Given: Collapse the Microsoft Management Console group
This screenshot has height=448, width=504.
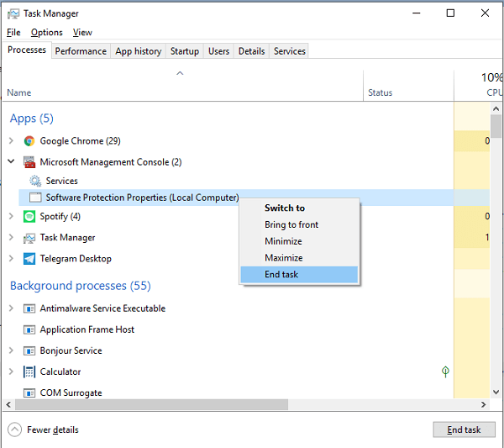Looking at the screenshot, I should click(11, 161).
